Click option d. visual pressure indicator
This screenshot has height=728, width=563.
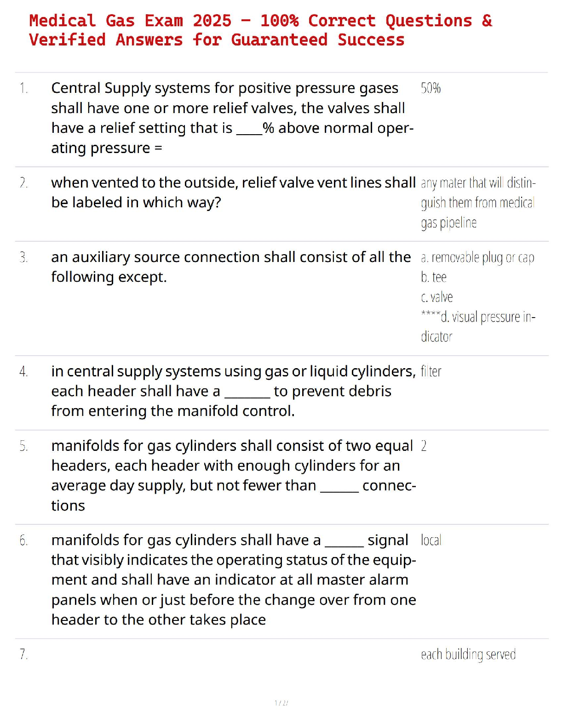click(x=478, y=327)
